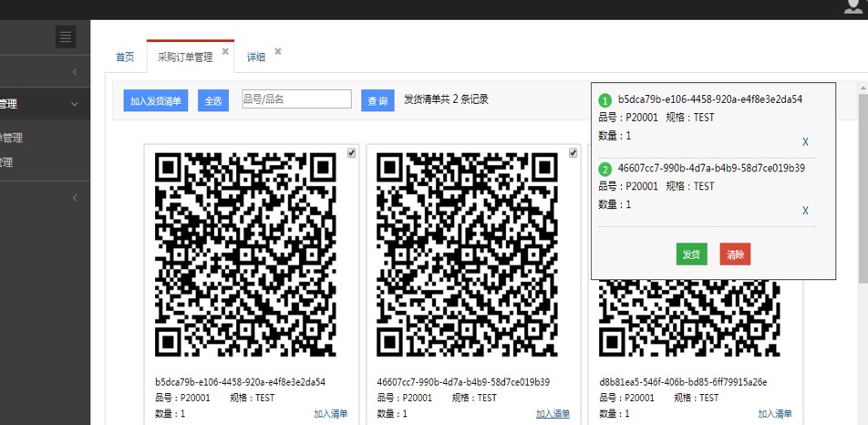Uncheck the 46607cc7 QR card checkbox
This screenshot has height=425, width=868.
pyautogui.click(x=573, y=153)
